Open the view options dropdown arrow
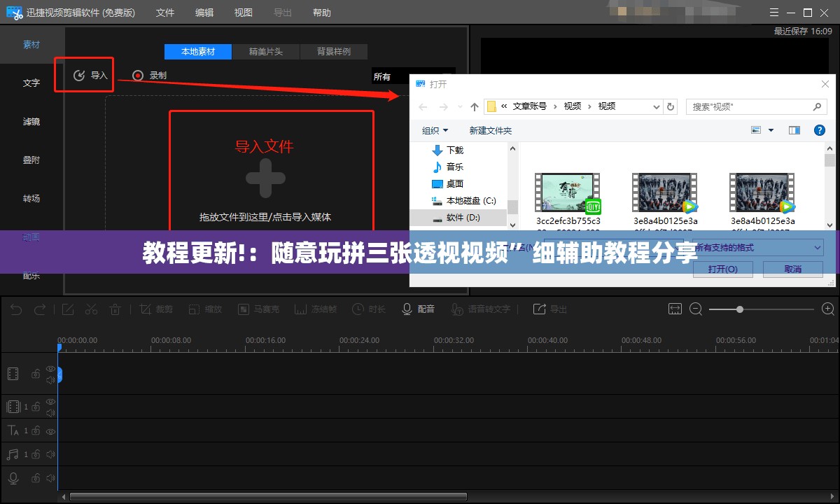Viewport: 840px width, 504px height. (x=771, y=130)
